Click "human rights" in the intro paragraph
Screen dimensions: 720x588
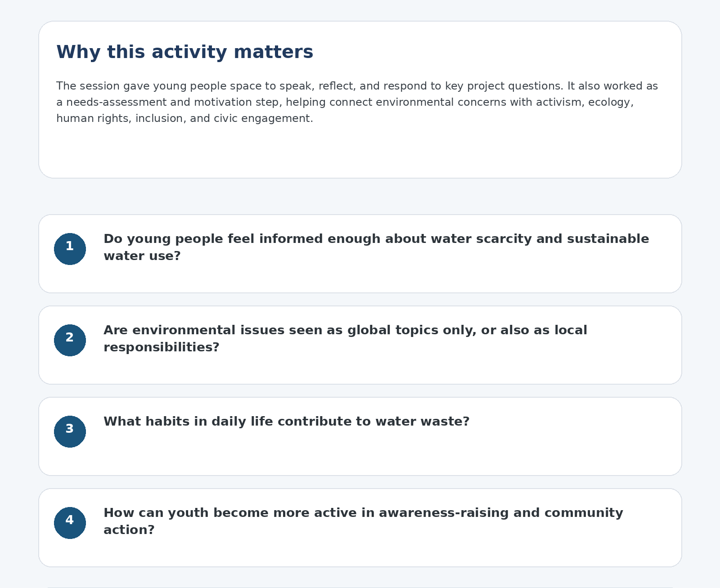92,119
